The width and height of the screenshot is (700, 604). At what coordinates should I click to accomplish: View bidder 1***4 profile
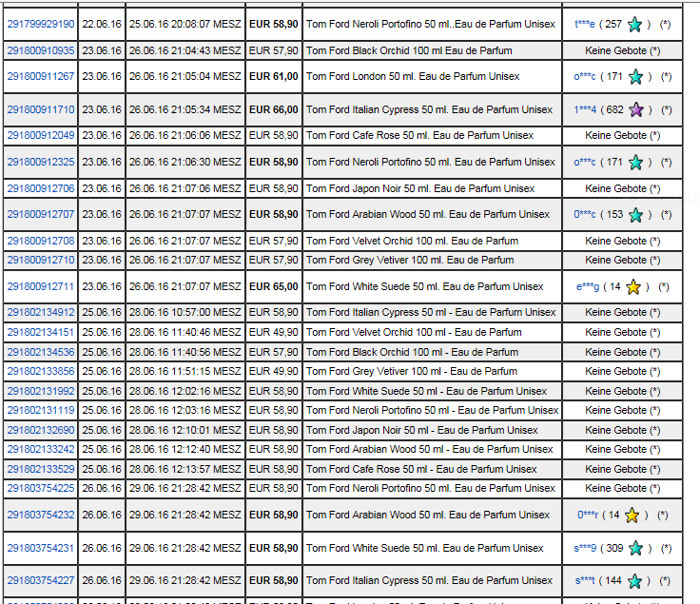point(585,109)
